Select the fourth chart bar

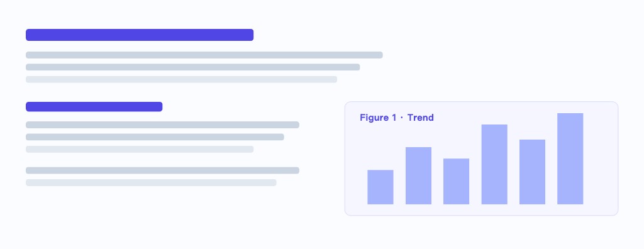(x=494, y=164)
